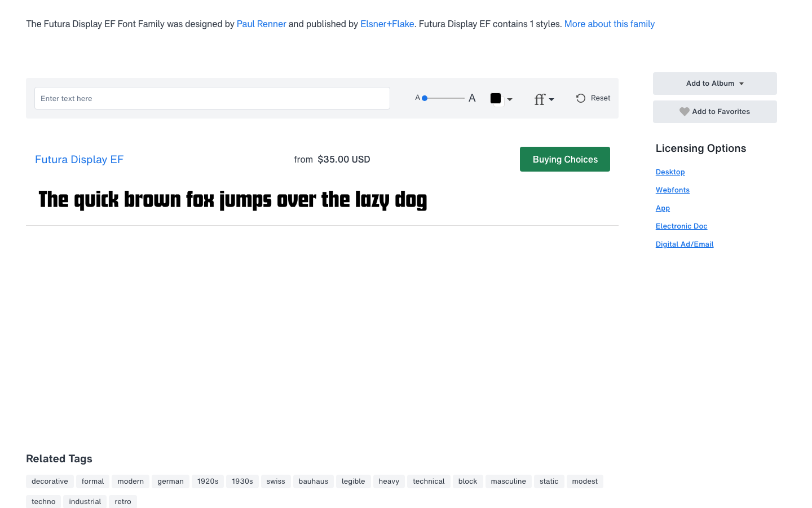Select the Desktop licensing option
This screenshot has height=508, width=812.
coord(670,172)
